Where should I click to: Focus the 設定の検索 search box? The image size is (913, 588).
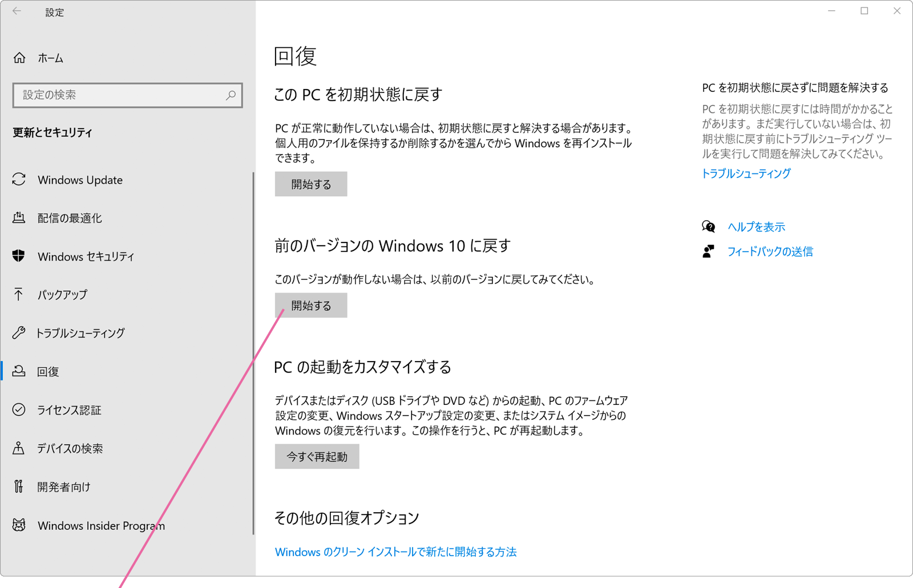(128, 95)
